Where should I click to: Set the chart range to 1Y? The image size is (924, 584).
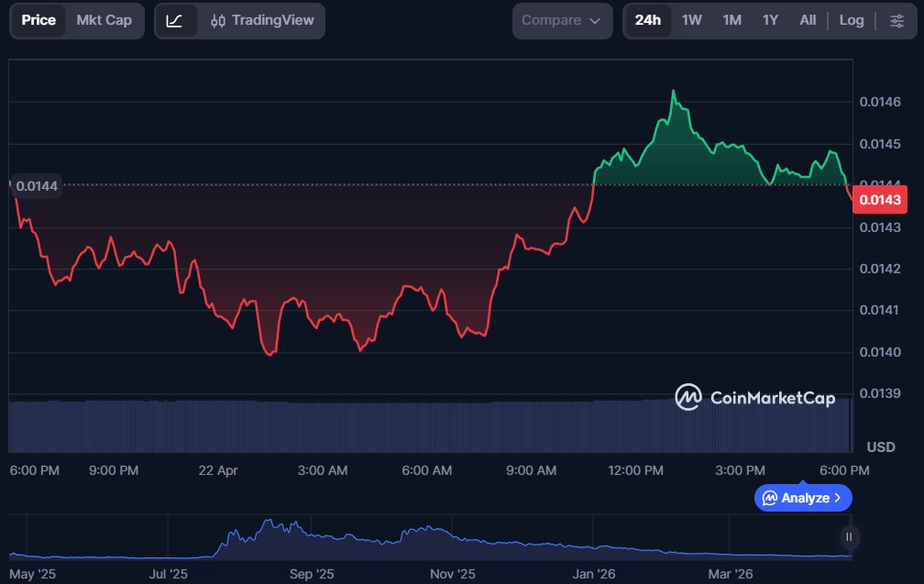(x=770, y=20)
